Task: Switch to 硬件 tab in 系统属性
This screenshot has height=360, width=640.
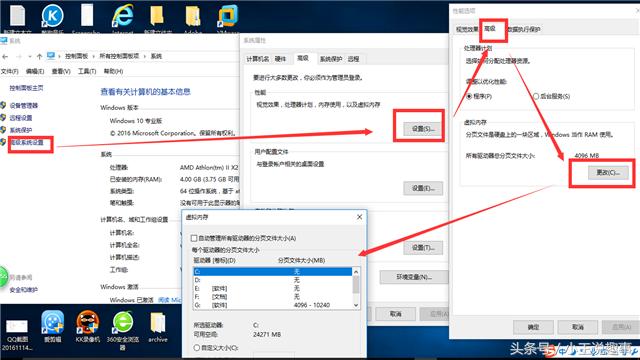Action: (280, 59)
